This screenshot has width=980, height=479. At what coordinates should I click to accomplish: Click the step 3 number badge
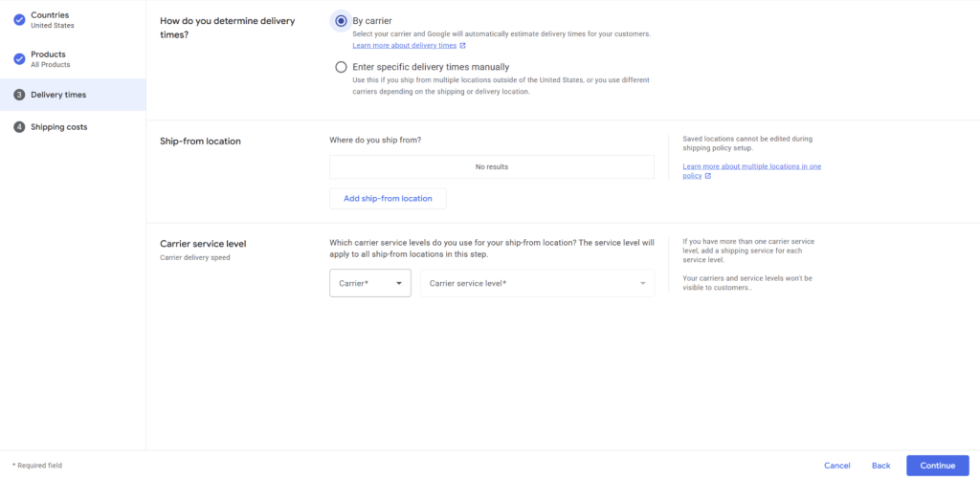pyautogui.click(x=19, y=95)
